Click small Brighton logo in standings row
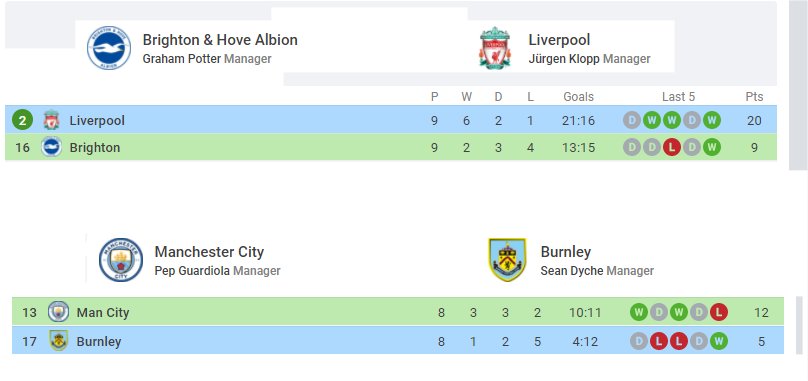 [x=51, y=147]
